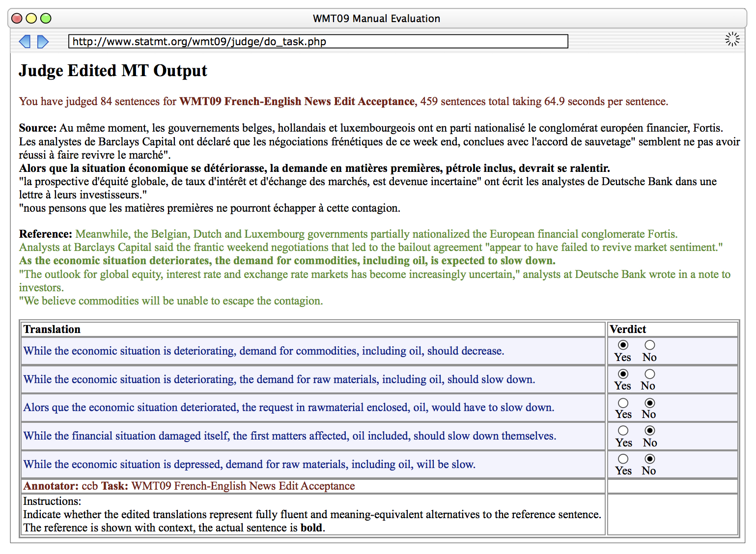Select No for 'should decrease' translation
Viewport: 756px width, 554px height.
click(x=649, y=345)
